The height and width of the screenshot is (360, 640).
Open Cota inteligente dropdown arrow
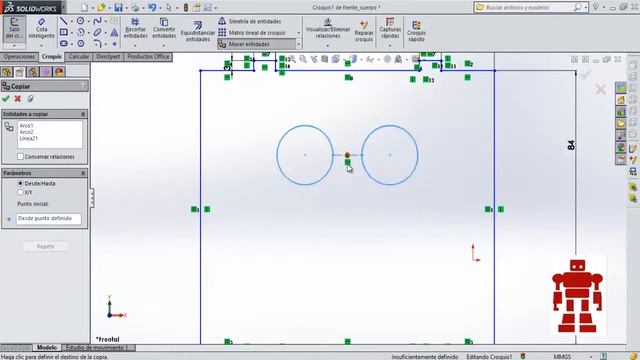point(41,45)
